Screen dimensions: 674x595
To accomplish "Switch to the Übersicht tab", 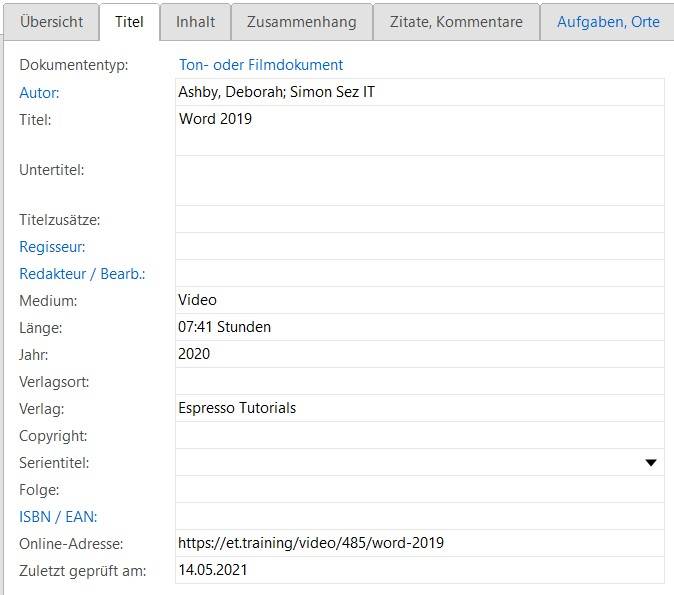I will 51,22.
